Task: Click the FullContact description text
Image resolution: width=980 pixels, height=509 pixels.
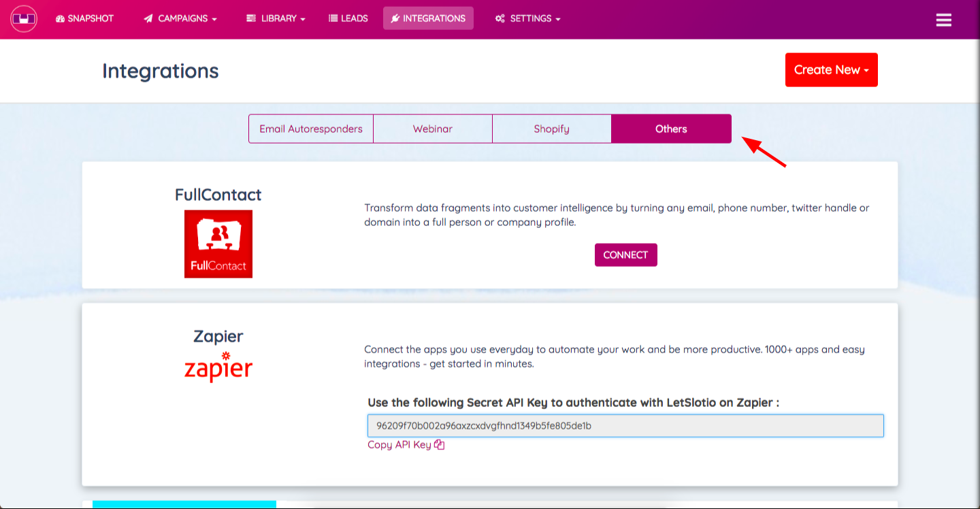Action: click(617, 215)
